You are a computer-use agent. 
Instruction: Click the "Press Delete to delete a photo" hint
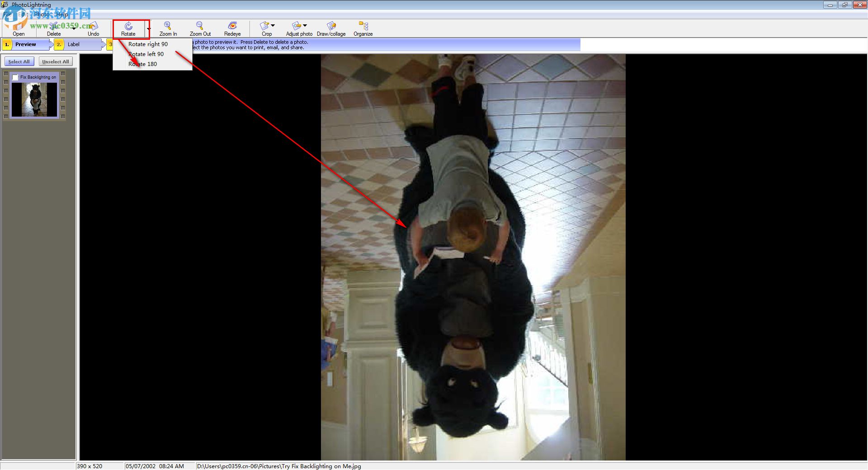click(274, 42)
